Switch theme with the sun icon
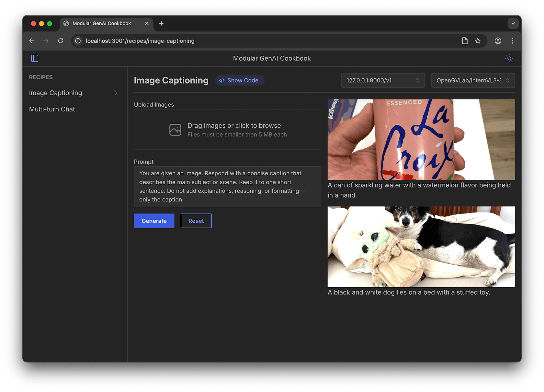Screen dimensions: 544x392 coord(509,58)
